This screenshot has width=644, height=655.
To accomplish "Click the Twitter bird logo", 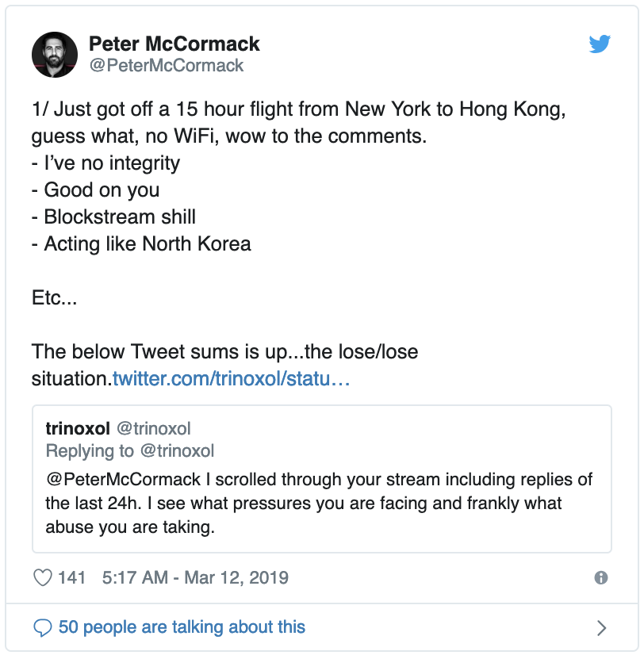I will pos(600,44).
